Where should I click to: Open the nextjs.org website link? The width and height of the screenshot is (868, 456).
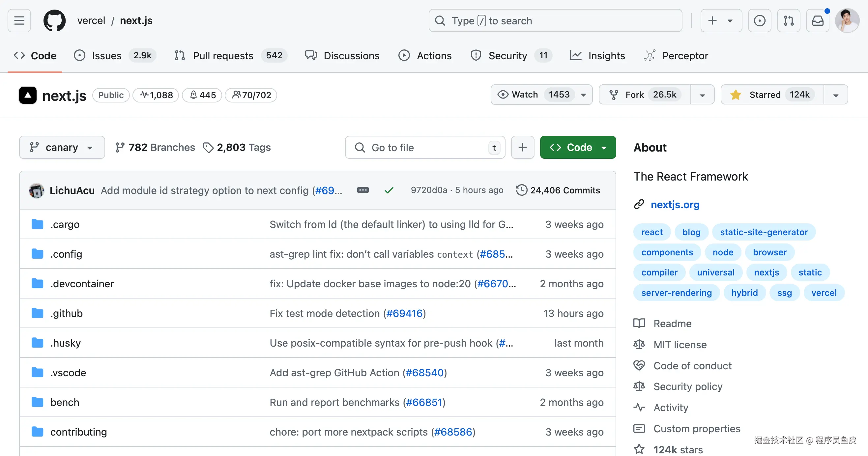point(675,204)
